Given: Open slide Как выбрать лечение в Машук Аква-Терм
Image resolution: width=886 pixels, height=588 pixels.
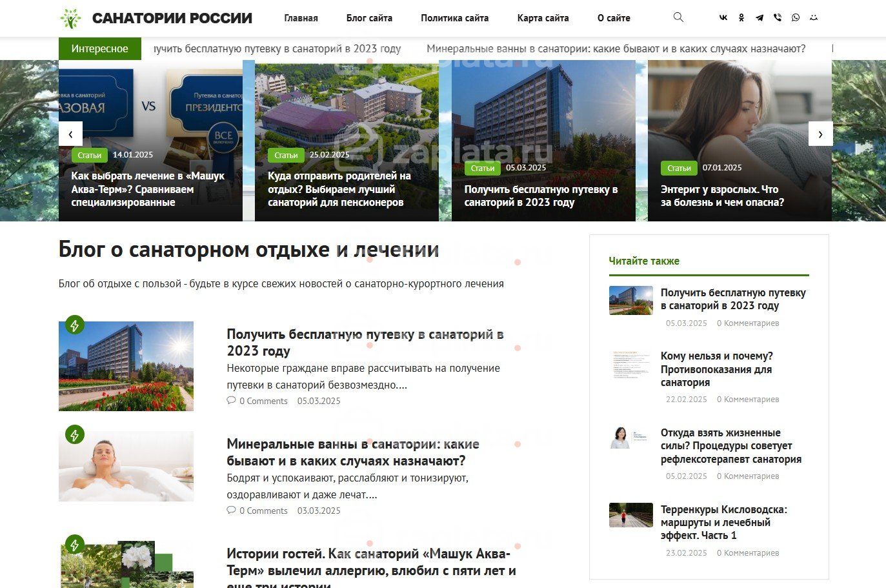Looking at the screenshot, I should pyautogui.click(x=148, y=189).
